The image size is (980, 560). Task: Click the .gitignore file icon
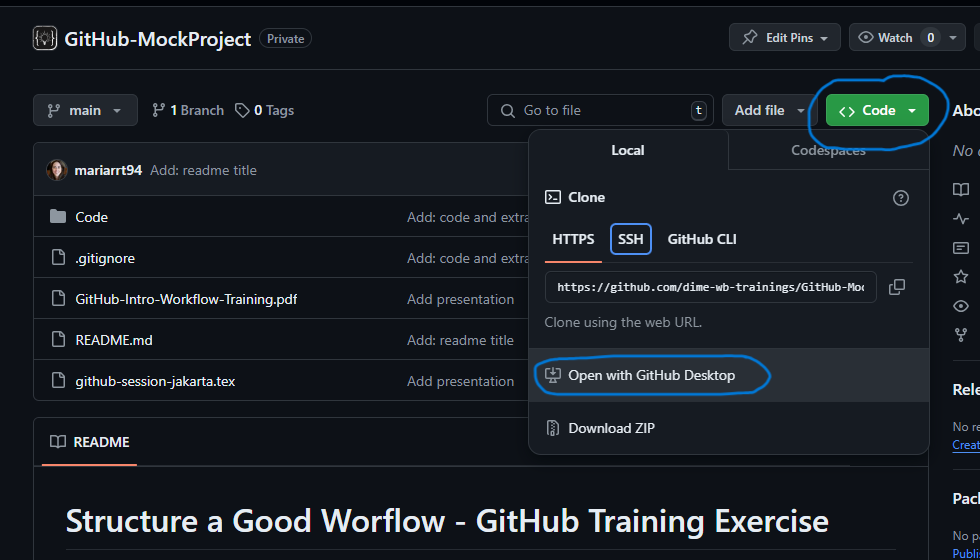tap(58, 258)
